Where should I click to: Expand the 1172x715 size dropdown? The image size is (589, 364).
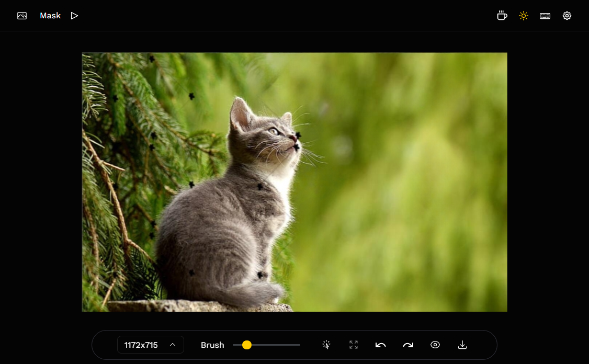(x=150, y=345)
